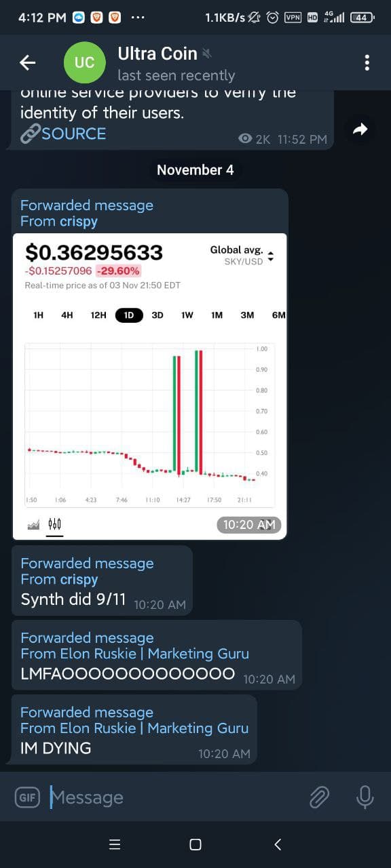Focus the Message input field

(x=173, y=797)
